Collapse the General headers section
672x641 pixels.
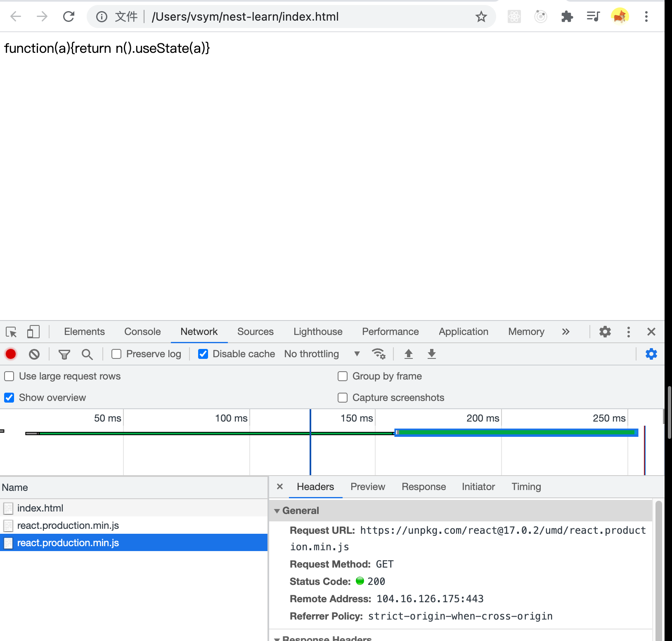277,511
